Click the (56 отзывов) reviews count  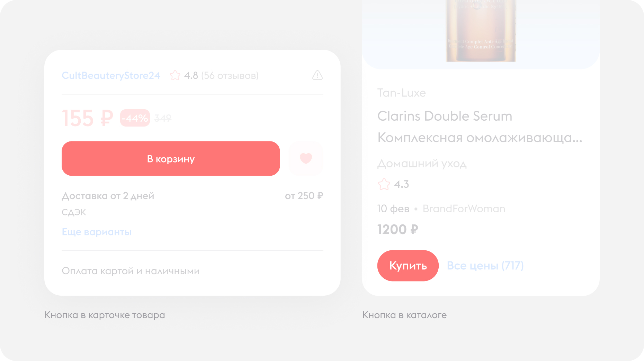(x=230, y=75)
